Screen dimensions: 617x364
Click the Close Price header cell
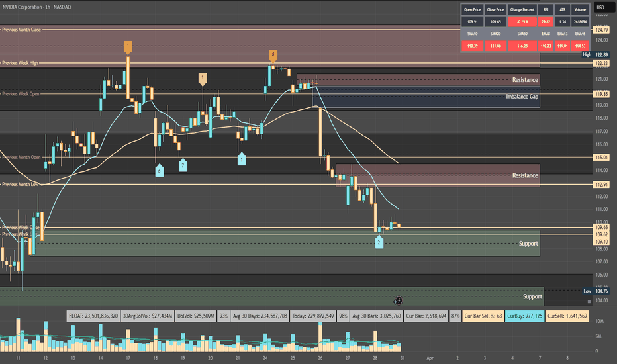(495, 9)
